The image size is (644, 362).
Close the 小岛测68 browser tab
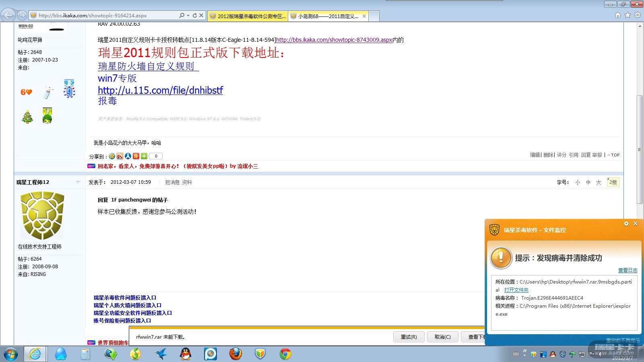click(x=364, y=16)
